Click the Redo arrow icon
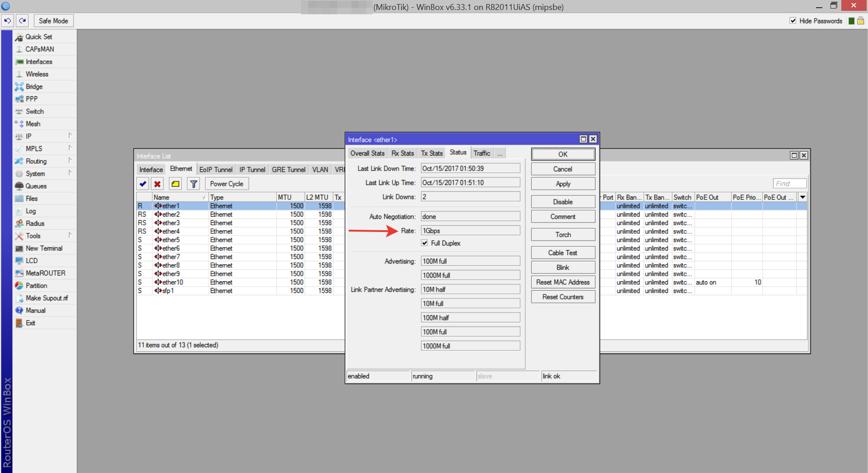Image resolution: width=868 pixels, height=473 pixels. tap(23, 21)
